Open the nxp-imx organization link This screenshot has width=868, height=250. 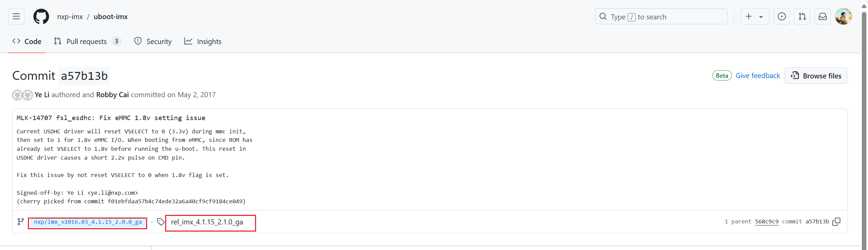tap(70, 17)
